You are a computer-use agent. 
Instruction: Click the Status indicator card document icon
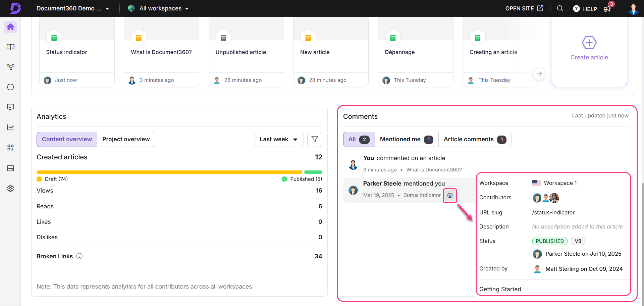click(x=54, y=38)
